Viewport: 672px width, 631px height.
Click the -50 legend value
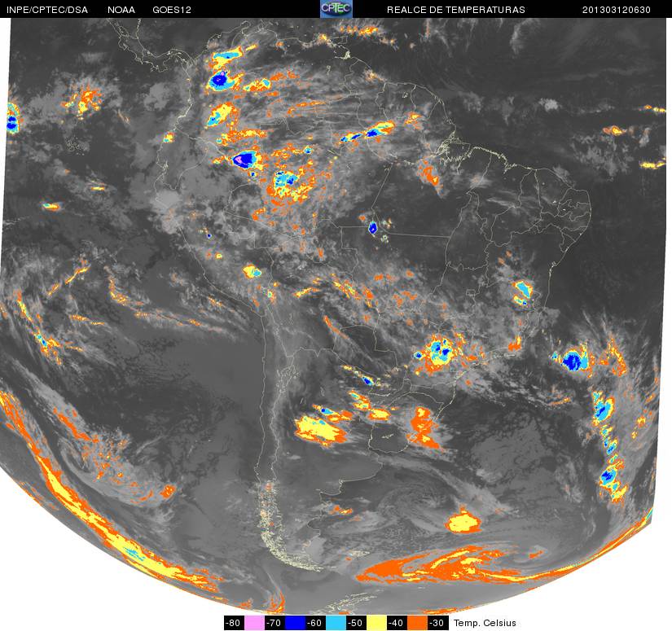click(356, 623)
